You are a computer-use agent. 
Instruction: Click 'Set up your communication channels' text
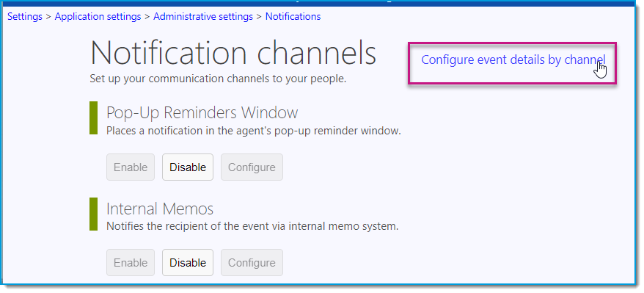pos(218,79)
